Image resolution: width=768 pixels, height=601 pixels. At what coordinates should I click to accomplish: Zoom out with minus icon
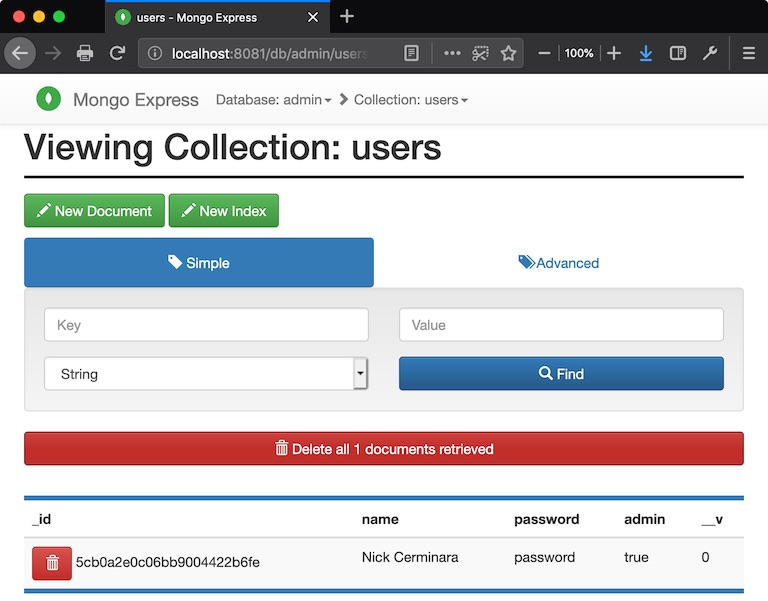point(544,53)
